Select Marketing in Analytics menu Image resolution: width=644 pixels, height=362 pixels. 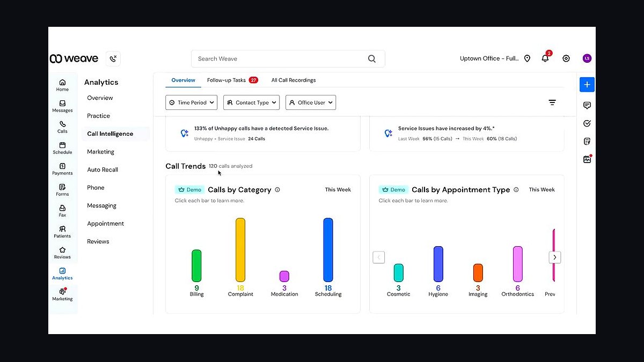101,152
